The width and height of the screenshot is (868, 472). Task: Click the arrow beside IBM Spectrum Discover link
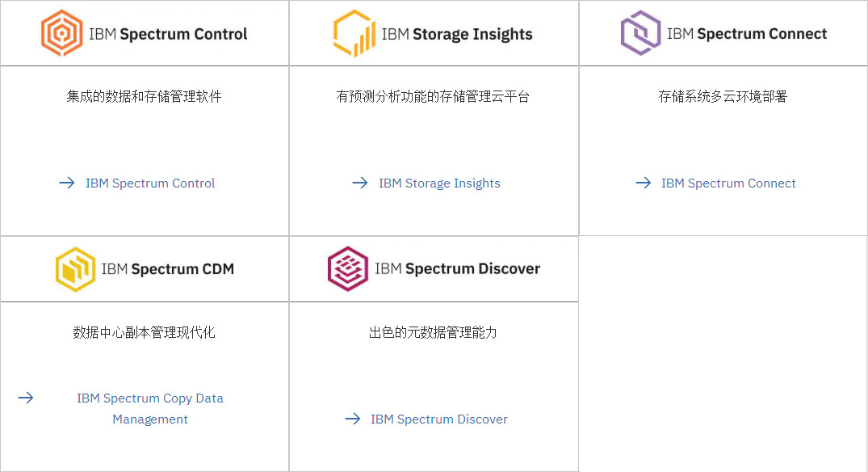click(353, 419)
